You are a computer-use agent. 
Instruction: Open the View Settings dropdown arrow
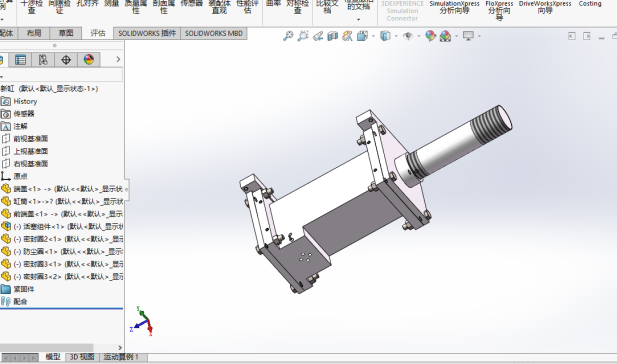479,36
